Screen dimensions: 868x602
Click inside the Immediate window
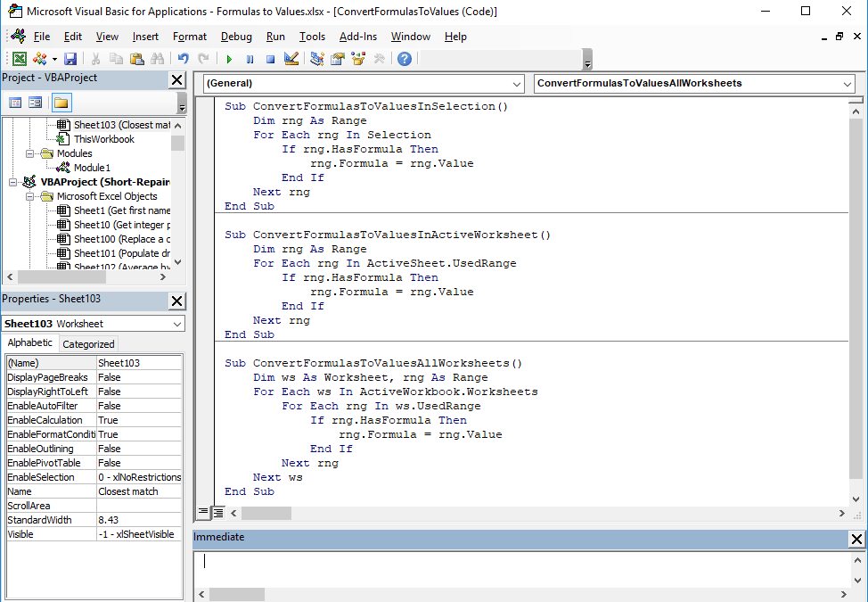[446, 562]
